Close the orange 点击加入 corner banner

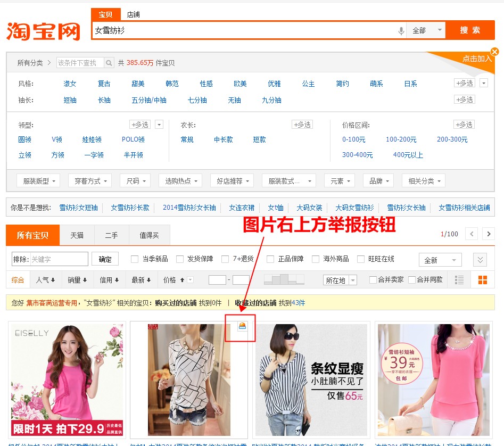coord(494,52)
